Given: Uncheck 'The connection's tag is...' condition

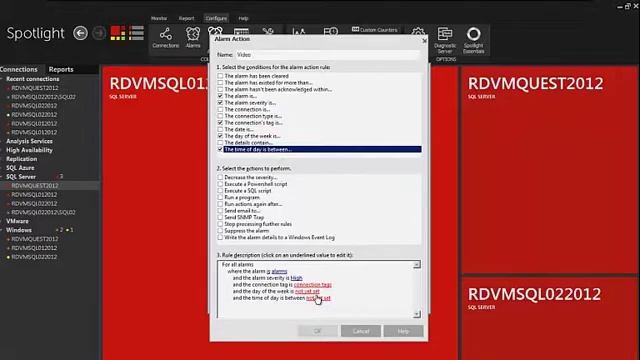Looking at the screenshot, I should coord(220,122).
